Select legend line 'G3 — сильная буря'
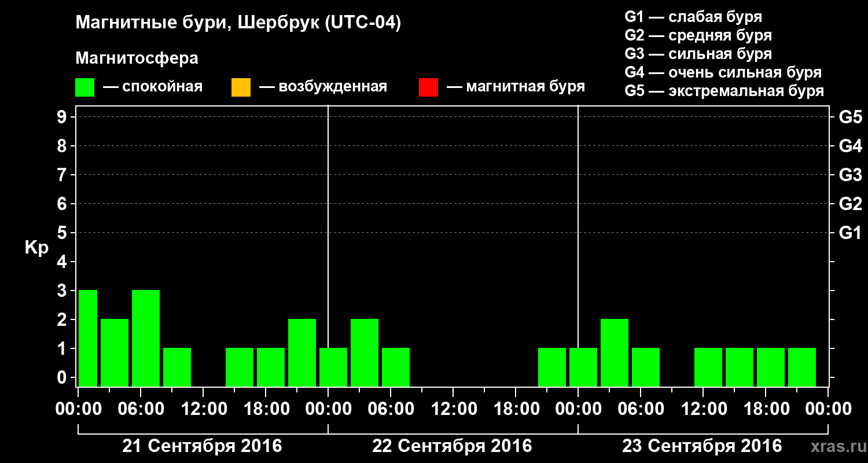Image resolution: width=868 pixels, height=463 pixels. [698, 54]
